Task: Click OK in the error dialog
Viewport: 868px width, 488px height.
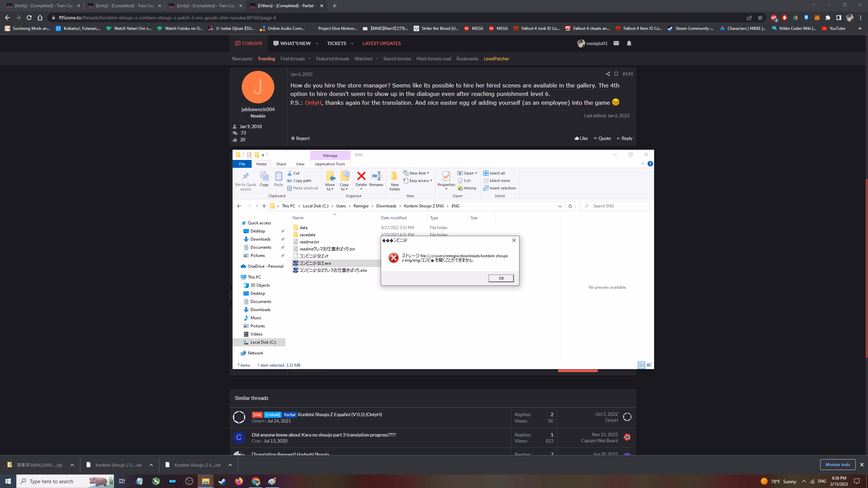Action: (501, 278)
